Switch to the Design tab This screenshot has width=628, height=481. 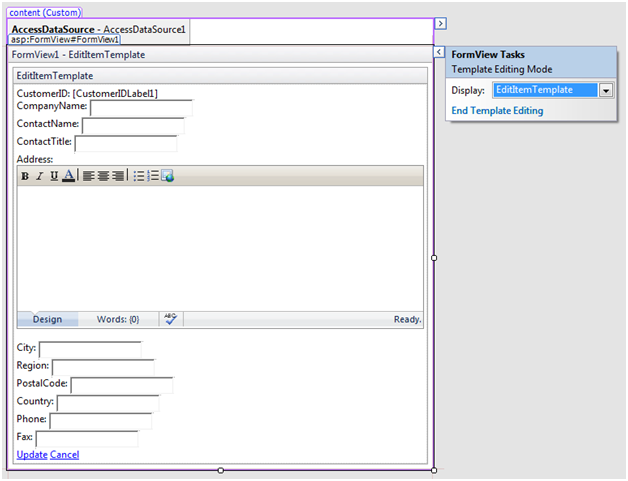coord(47,320)
